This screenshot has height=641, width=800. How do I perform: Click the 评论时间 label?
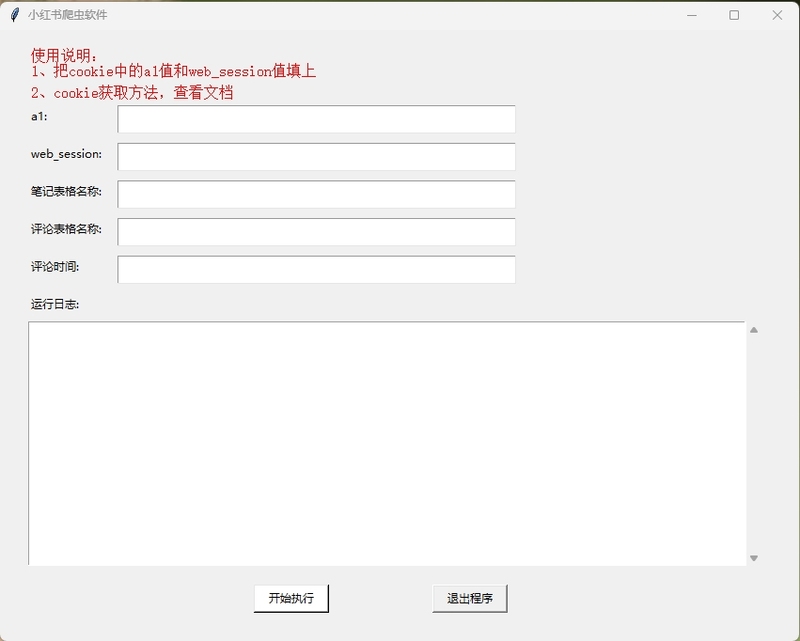[55, 267]
